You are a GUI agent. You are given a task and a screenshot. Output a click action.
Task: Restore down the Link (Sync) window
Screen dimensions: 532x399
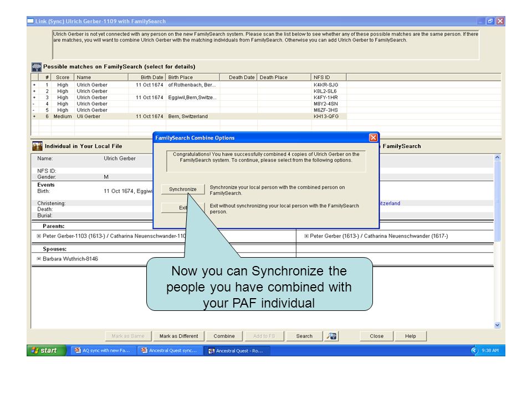click(x=490, y=21)
